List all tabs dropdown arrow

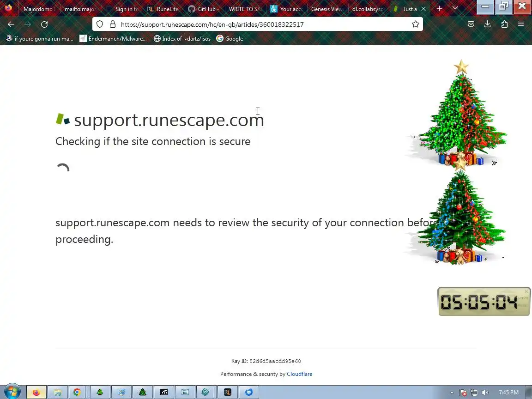click(x=455, y=9)
